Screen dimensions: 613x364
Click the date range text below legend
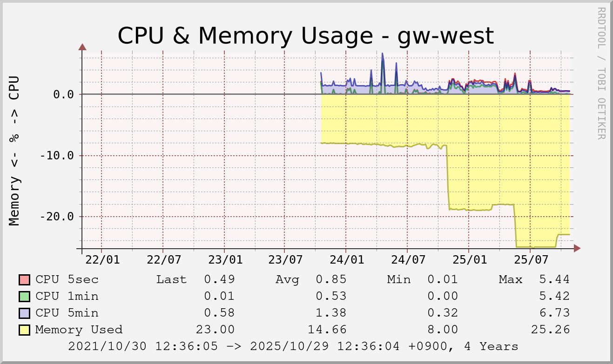tap(293, 347)
